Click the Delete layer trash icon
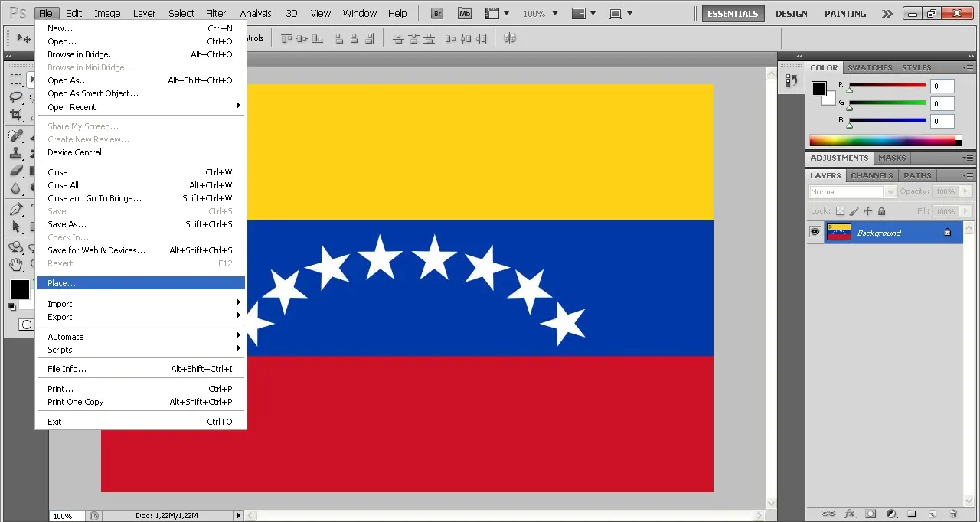This screenshot has width=980, height=522. click(x=953, y=514)
